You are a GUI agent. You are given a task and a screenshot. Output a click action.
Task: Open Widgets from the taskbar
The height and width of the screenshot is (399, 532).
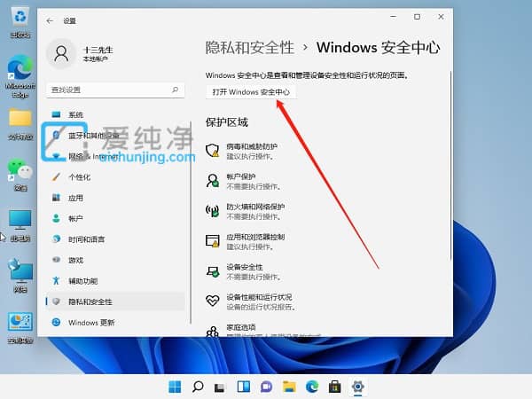pos(244,387)
